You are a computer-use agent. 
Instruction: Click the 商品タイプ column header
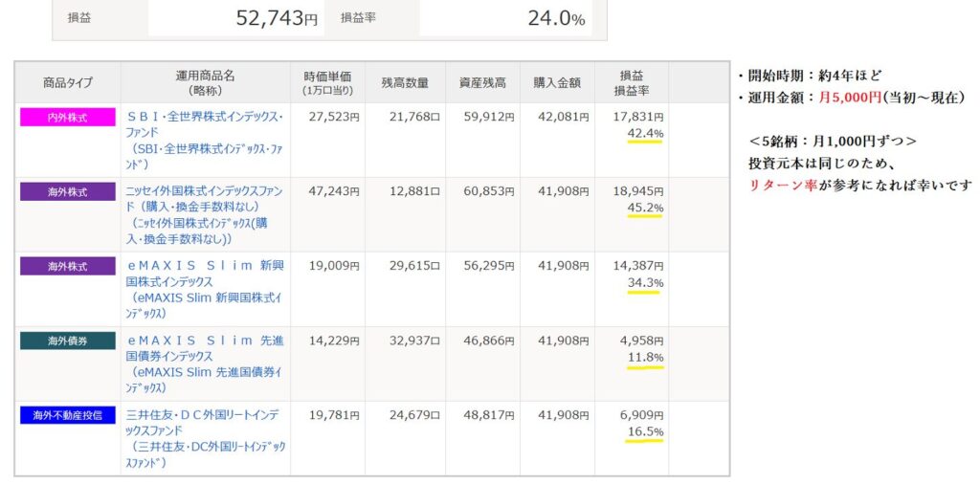67,83
